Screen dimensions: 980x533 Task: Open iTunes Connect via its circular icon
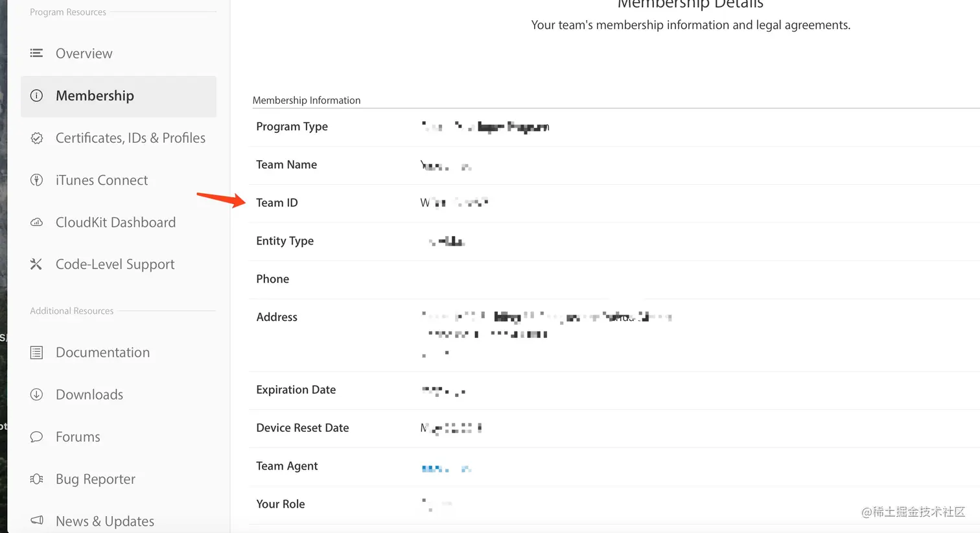(x=38, y=180)
